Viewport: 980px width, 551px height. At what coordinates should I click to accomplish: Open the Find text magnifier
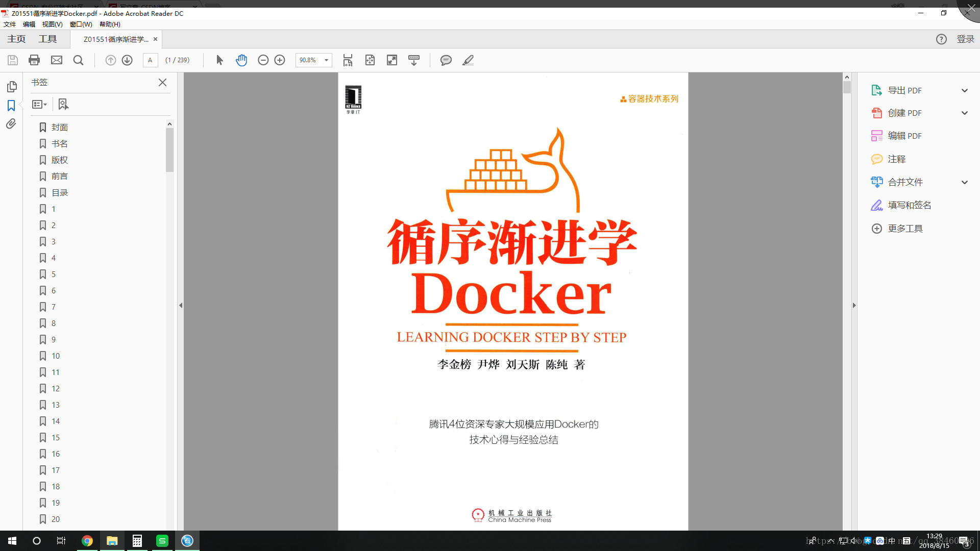[x=78, y=60]
